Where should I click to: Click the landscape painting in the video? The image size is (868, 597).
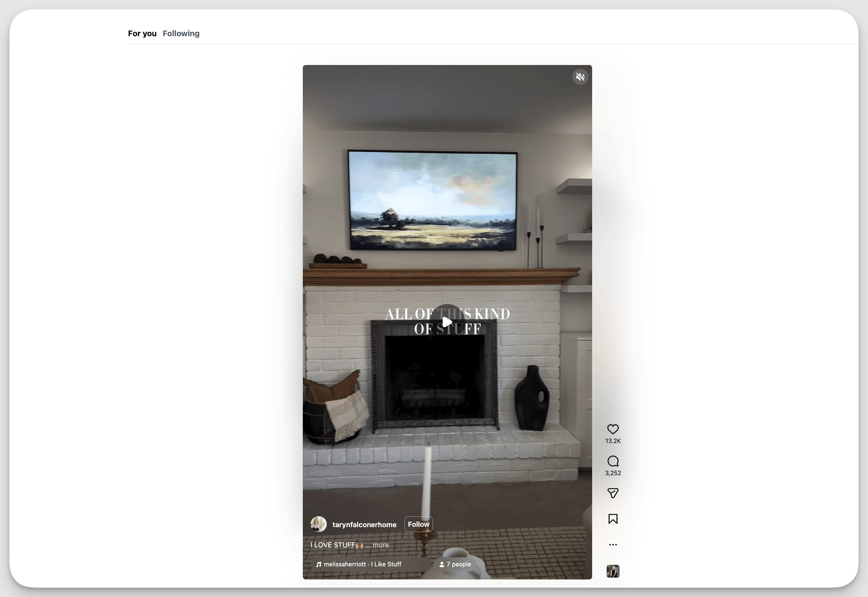pos(432,200)
